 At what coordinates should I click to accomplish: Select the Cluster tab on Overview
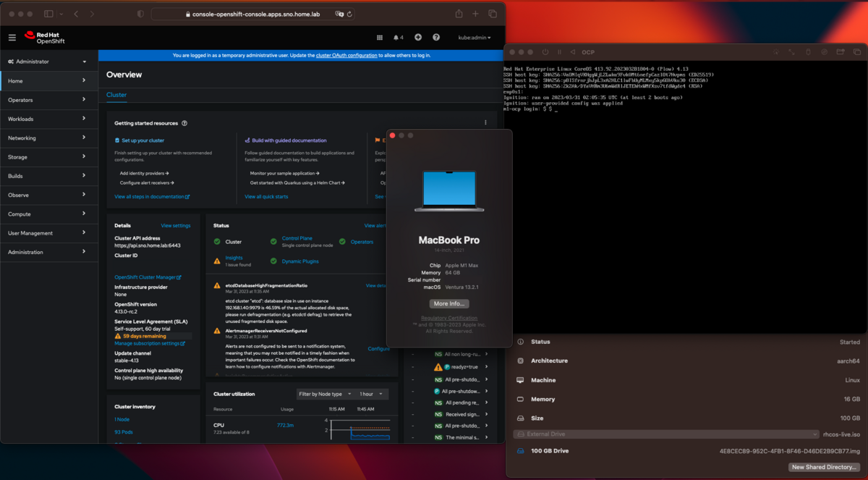[116, 95]
